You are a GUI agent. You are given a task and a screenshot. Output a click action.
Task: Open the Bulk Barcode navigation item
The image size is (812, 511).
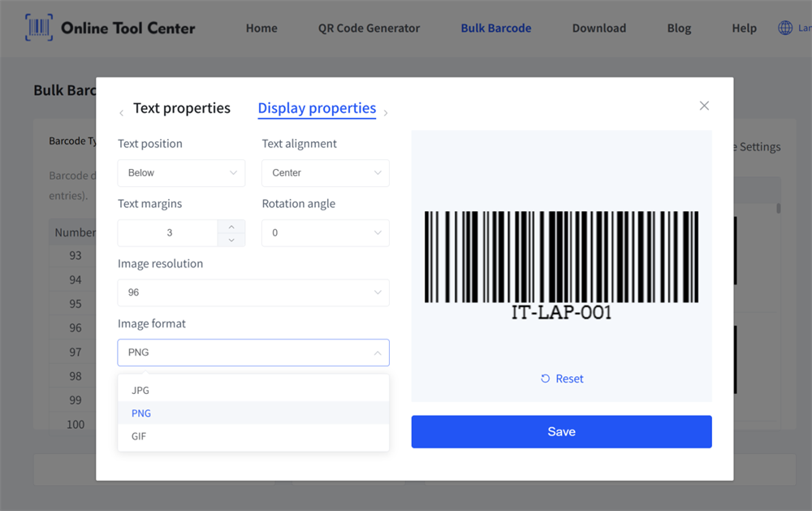point(495,27)
